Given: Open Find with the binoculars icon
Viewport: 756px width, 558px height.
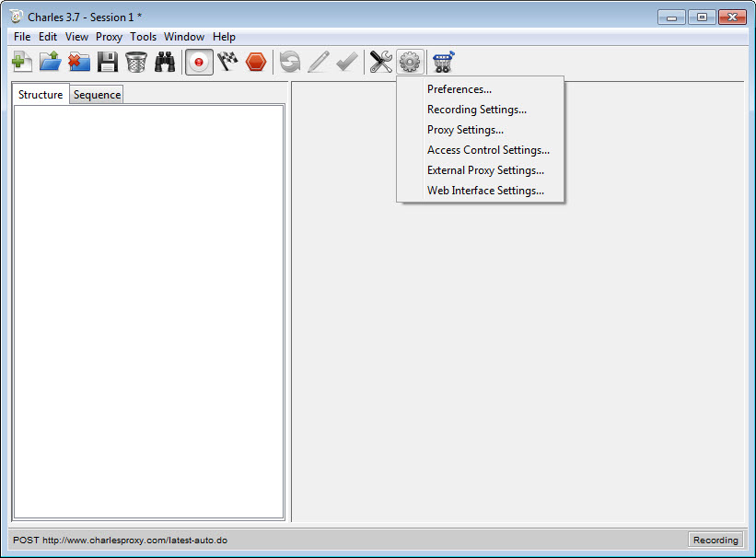Looking at the screenshot, I should 165,62.
